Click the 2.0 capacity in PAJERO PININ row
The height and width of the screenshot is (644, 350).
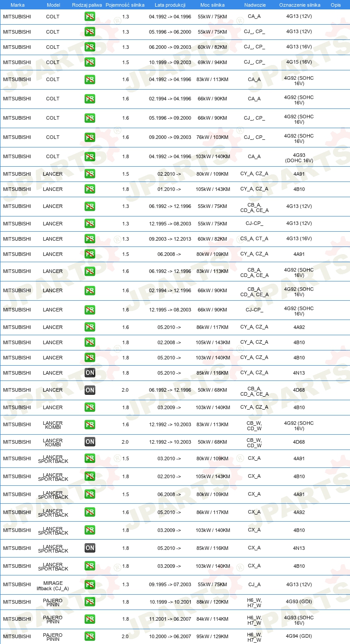pyautogui.click(x=125, y=636)
